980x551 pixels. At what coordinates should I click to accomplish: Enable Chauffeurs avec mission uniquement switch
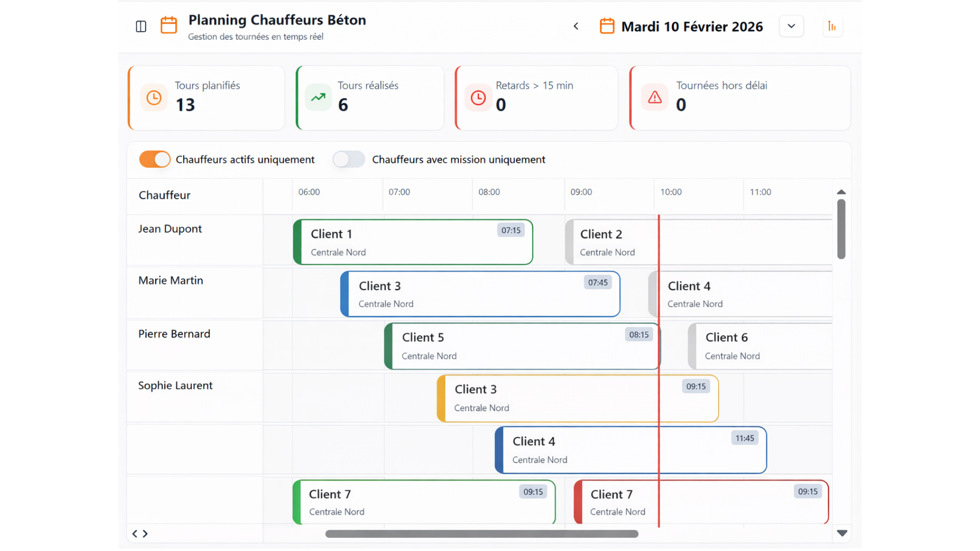point(349,159)
